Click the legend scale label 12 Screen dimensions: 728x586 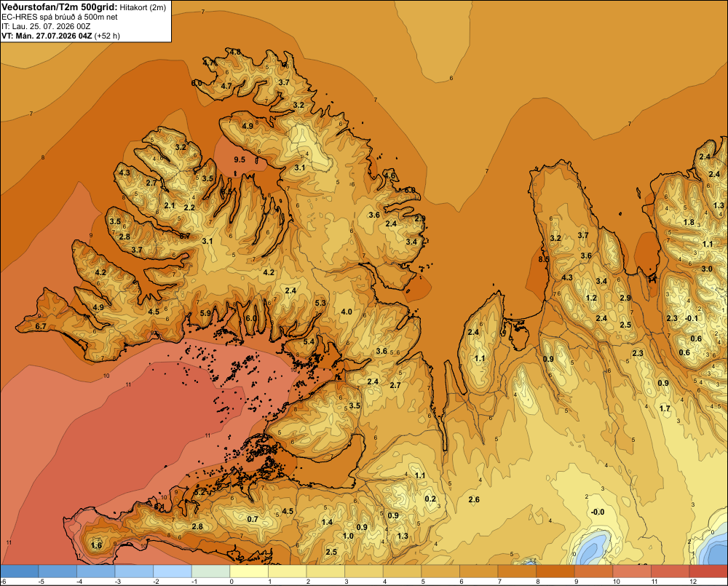click(x=693, y=582)
